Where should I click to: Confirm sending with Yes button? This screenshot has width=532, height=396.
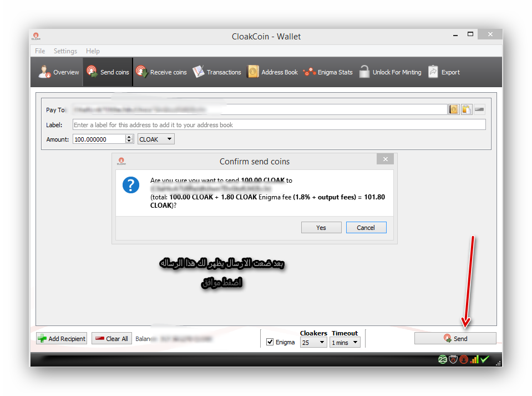click(321, 228)
